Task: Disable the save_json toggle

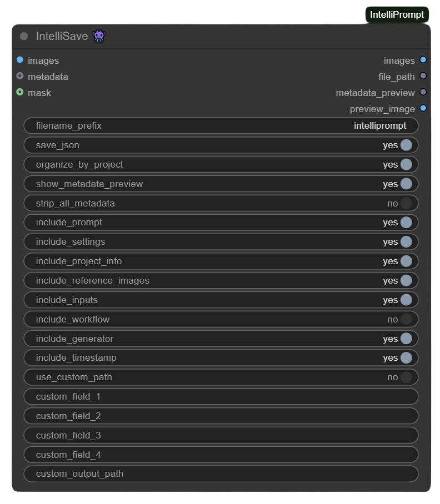Action: (406, 145)
